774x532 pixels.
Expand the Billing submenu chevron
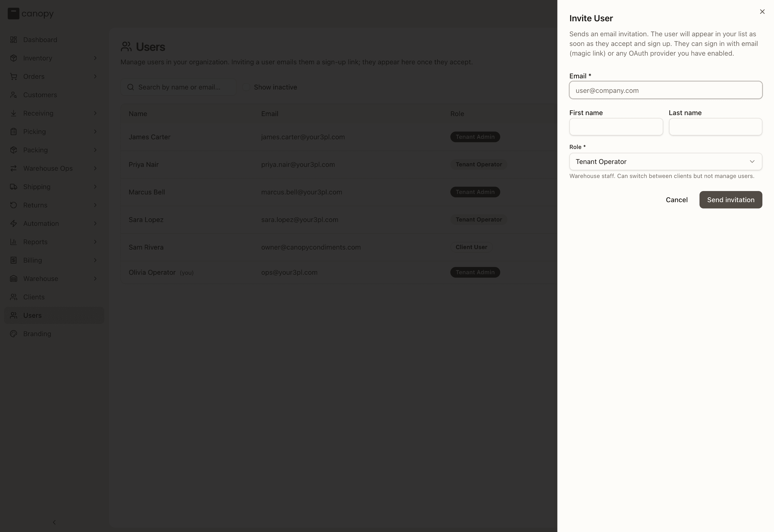pyautogui.click(x=95, y=260)
